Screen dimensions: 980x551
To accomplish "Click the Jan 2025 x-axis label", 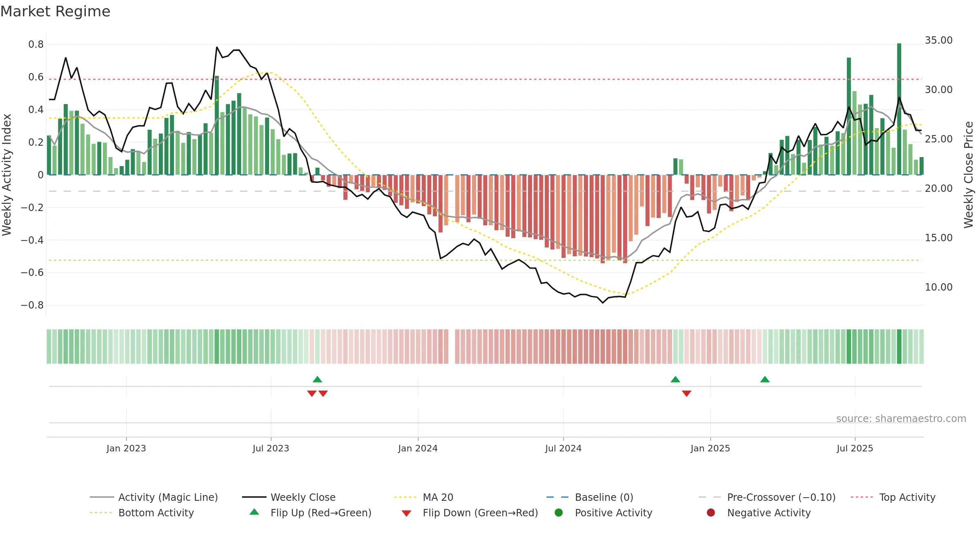I will coord(710,448).
